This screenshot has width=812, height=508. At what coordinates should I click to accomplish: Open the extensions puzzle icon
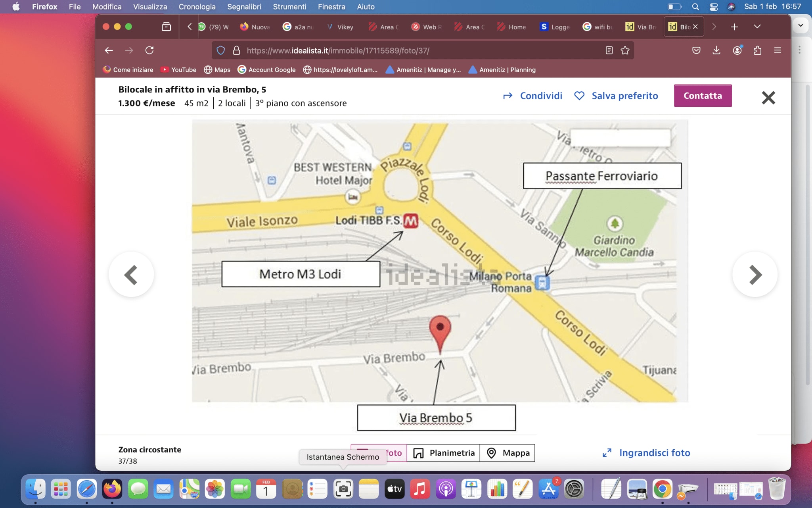click(x=757, y=50)
